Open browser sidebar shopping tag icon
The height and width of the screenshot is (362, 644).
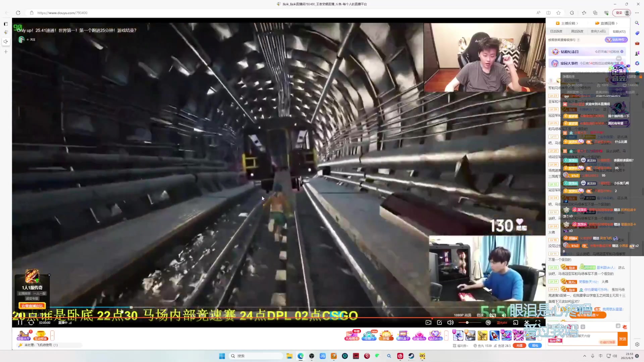coord(637,33)
